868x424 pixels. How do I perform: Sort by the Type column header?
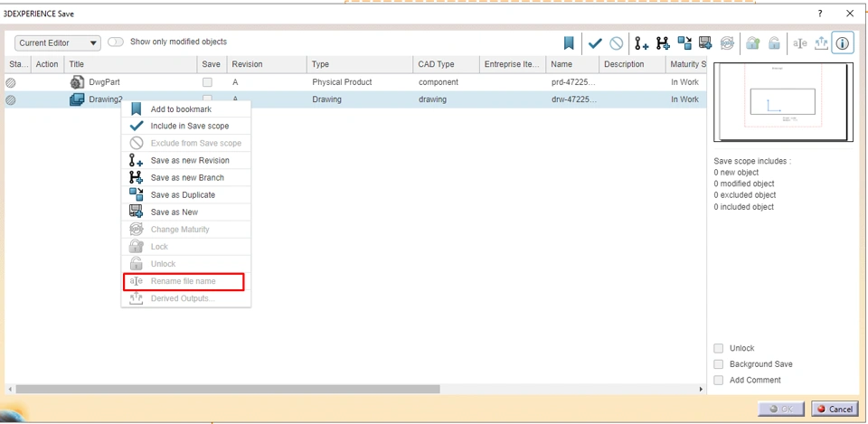(361, 64)
